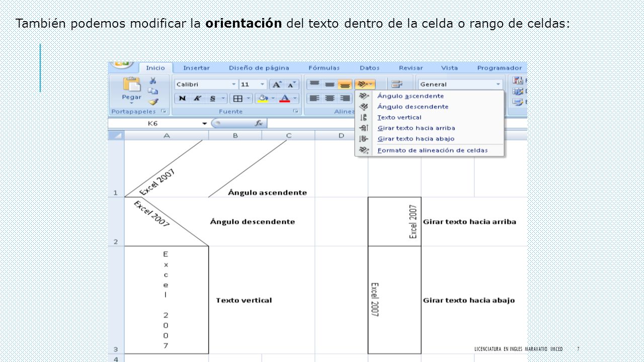Apply red font color A

point(285,99)
